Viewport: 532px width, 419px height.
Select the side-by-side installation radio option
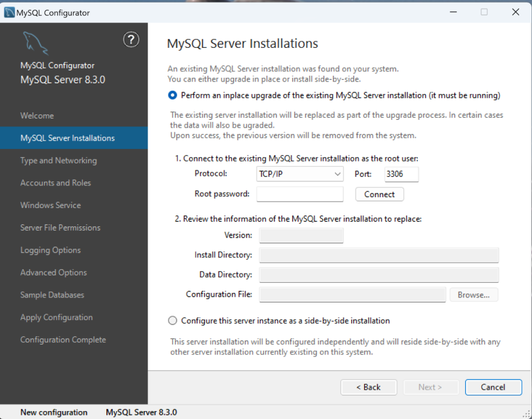172,320
